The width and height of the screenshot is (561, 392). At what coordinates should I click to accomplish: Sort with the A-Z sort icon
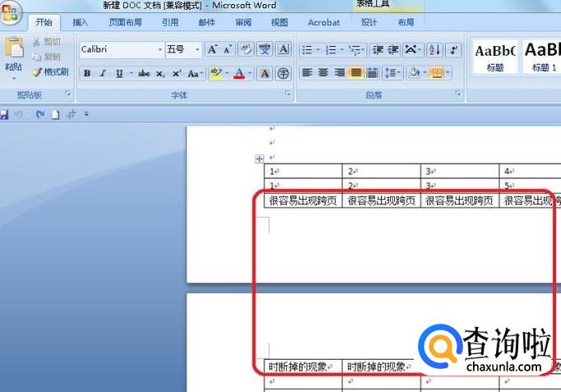[x=434, y=50]
